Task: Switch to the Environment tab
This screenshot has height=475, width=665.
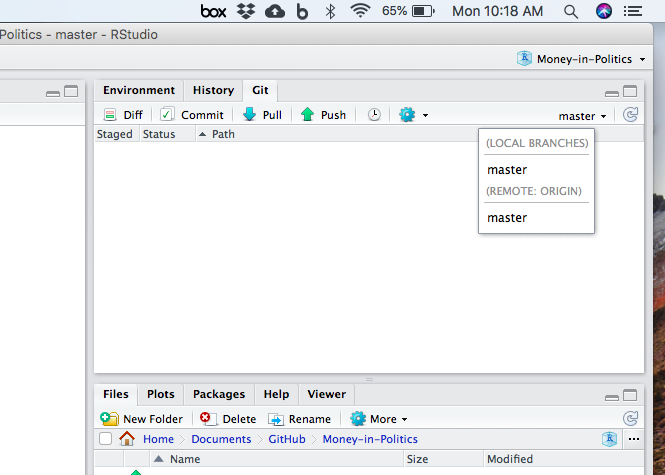Action: click(139, 90)
